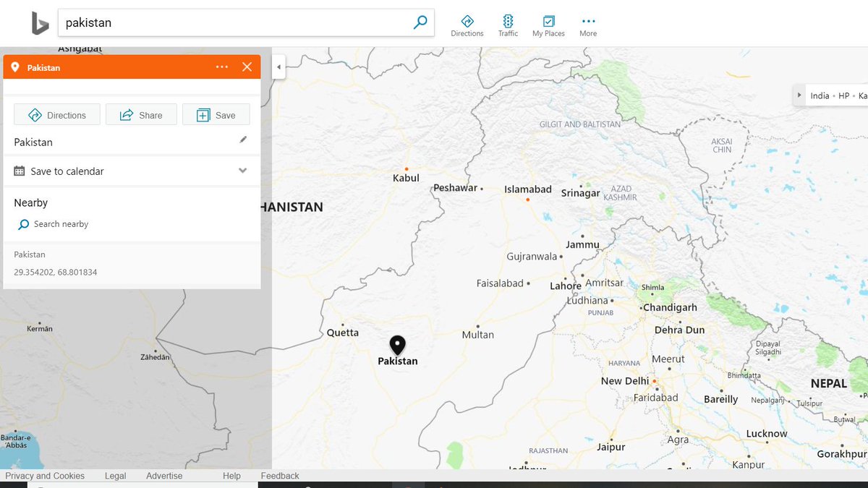
Task: Click the Kabul city label
Action: pyautogui.click(x=406, y=178)
